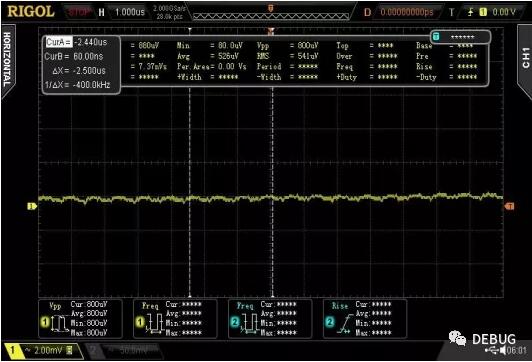Select the trigger level 0.00V readout
The width and height of the screenshot is (532, 362).
click(504, 12)
